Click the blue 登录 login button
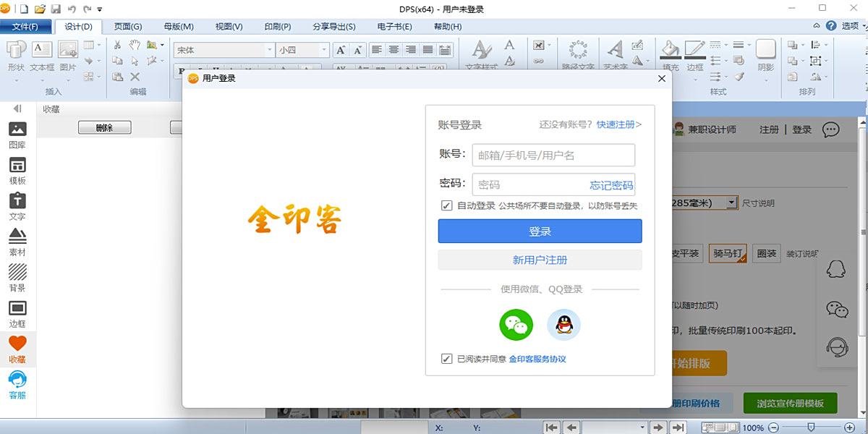Screen dimensions: 868x434 click(x=540, y=231)
